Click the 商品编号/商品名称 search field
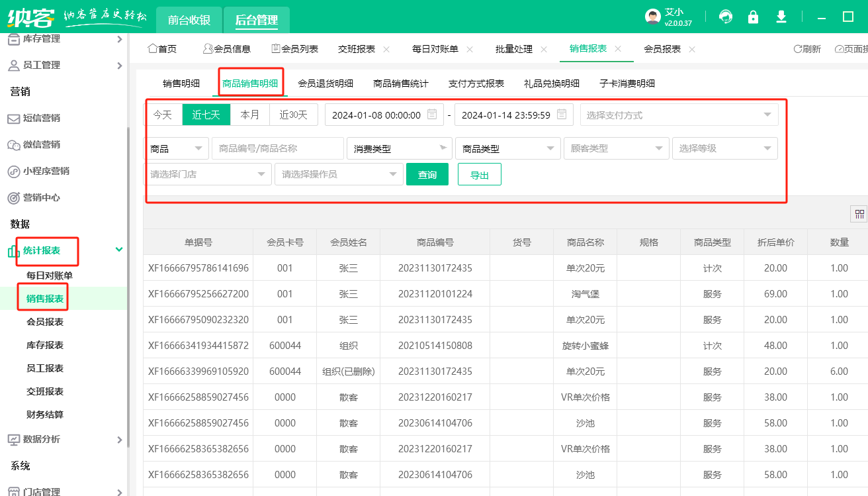 (x=277, y=148)
